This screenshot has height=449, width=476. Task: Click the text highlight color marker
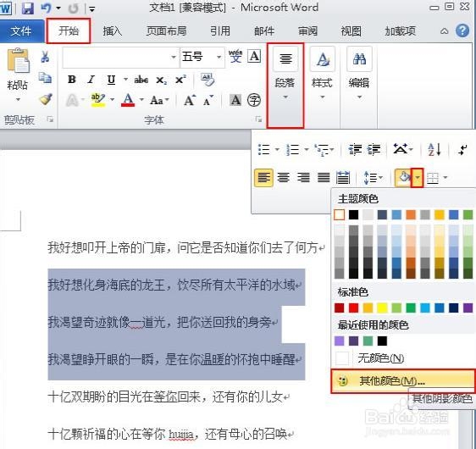coord(98,100)
